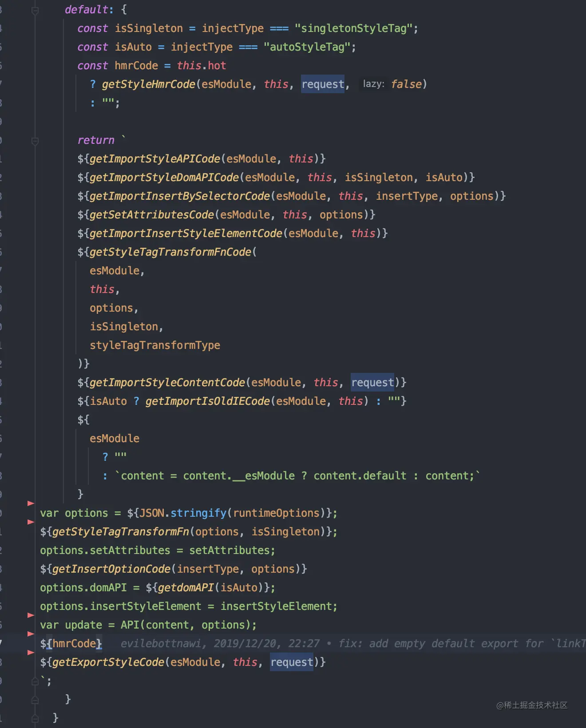Image resolution: width=586 pixels, height=728 pixels.
Task: Click highlighted request in getStyleHmrCode call
Action: [x=323, y=84]
